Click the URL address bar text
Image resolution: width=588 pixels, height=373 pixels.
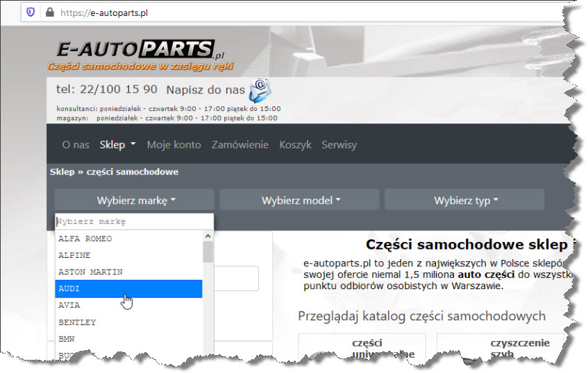pos(104,12)
